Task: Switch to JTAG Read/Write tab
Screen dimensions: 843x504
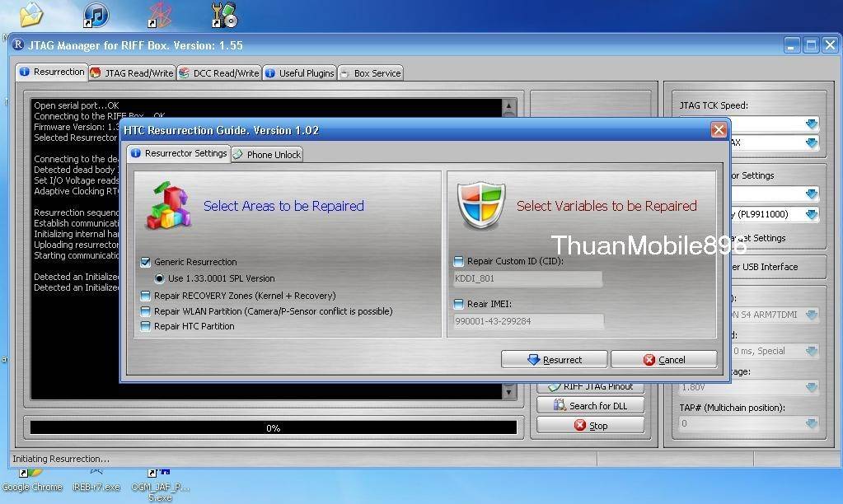Action: point(132,73)
